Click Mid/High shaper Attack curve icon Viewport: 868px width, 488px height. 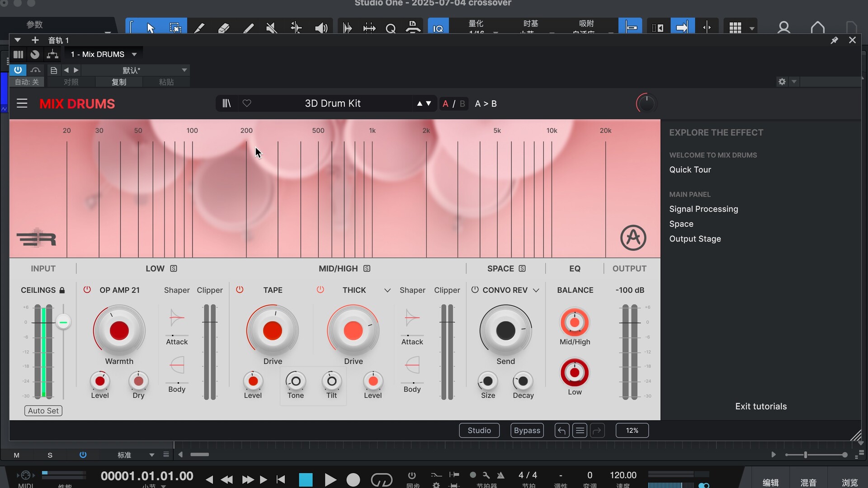[412, 318]
